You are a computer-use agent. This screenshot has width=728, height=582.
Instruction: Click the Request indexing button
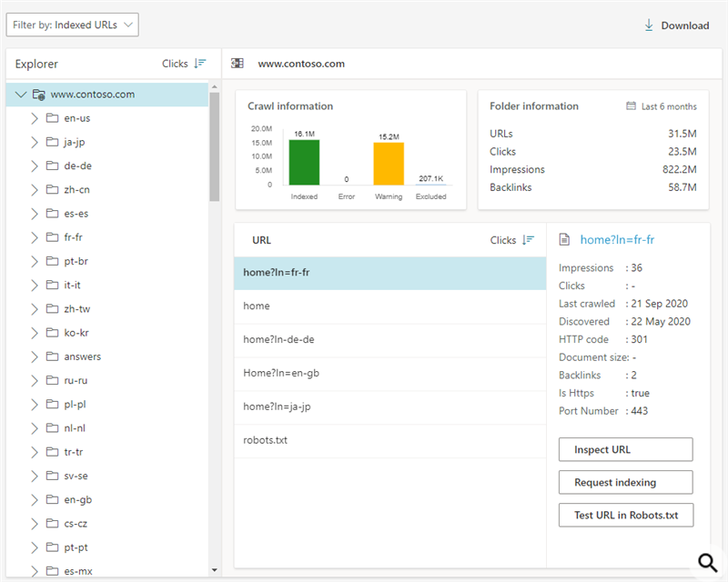coord(626,482)
